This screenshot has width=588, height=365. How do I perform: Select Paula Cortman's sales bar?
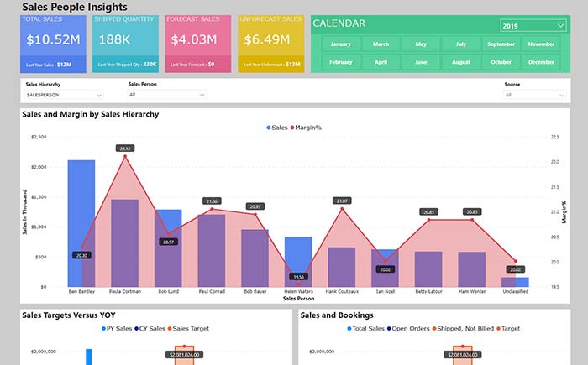(125, 242)
